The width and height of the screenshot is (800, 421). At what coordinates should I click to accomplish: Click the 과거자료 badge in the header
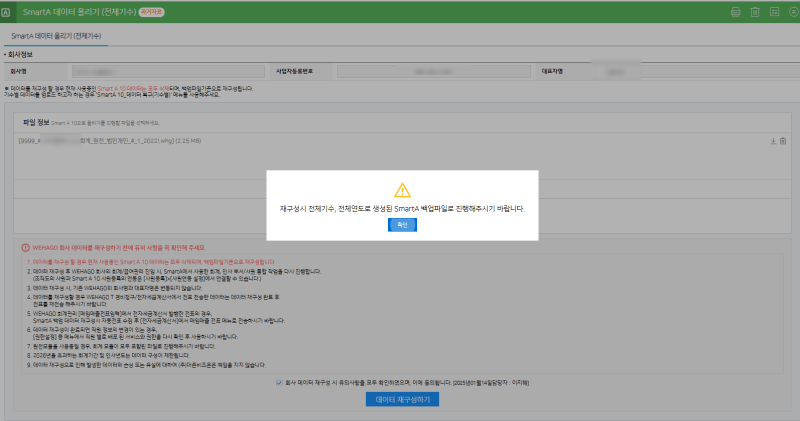click(152, 12)
